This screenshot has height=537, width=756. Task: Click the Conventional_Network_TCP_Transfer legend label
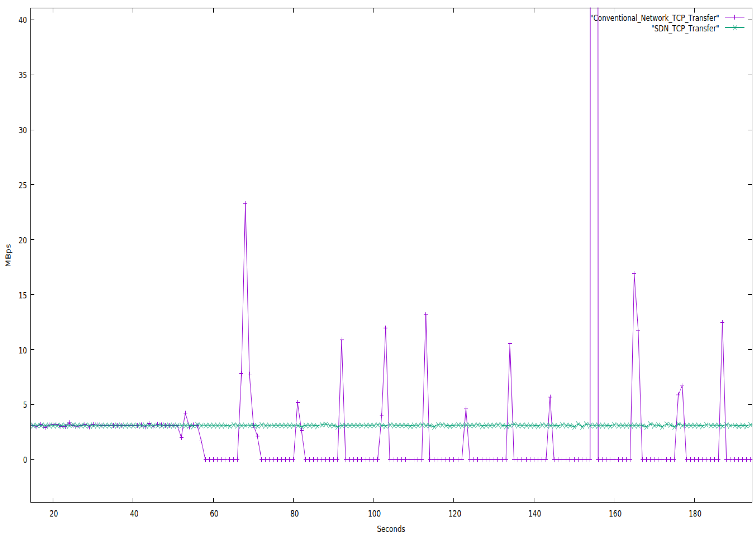(x=654, y=18)
